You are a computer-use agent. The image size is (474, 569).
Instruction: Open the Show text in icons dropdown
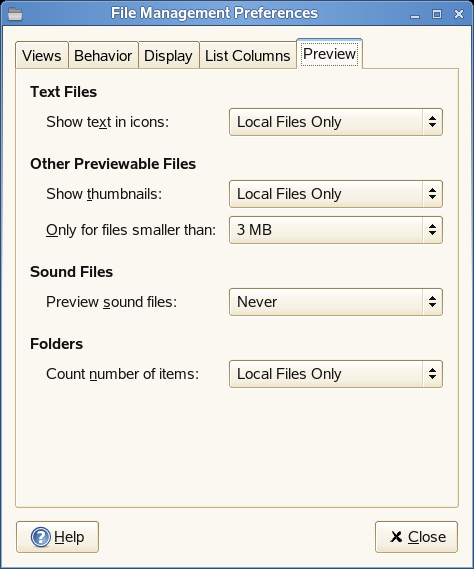click(x=336, y=122)
